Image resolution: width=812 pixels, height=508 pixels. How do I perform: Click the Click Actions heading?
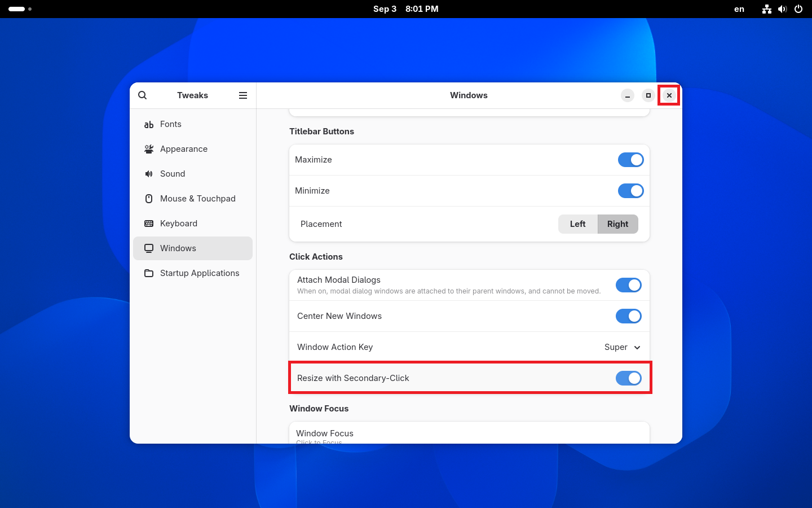pos(316,257)
